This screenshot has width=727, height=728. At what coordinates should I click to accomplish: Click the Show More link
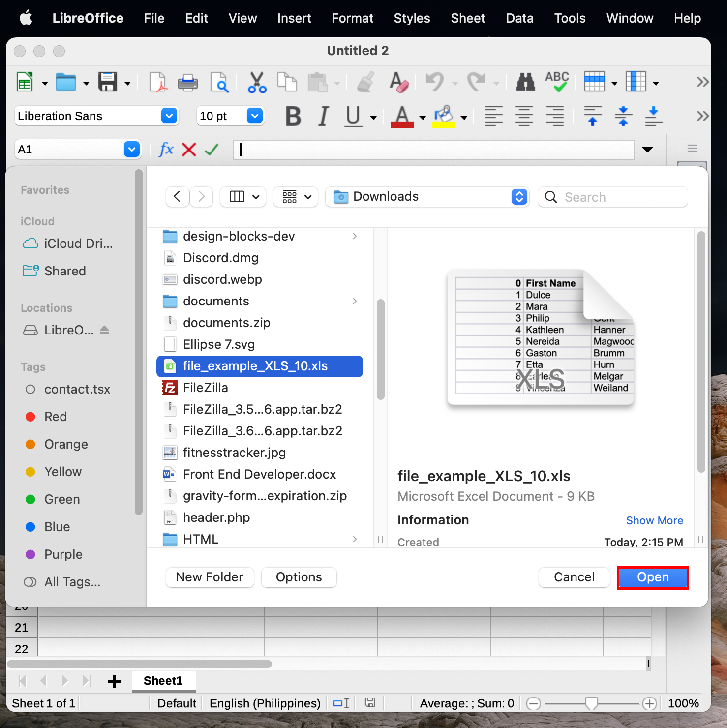tap(654, 520)
